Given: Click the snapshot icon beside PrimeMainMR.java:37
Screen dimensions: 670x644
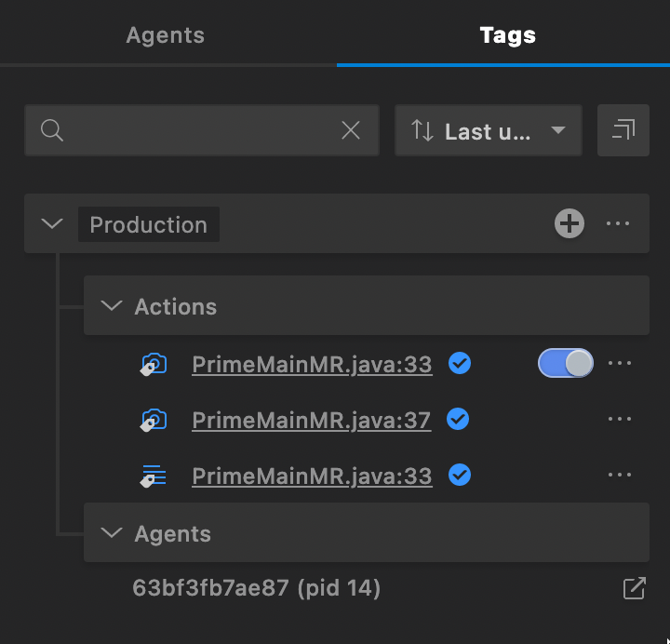Looking at the screenshot, I should tap(154, 421).
